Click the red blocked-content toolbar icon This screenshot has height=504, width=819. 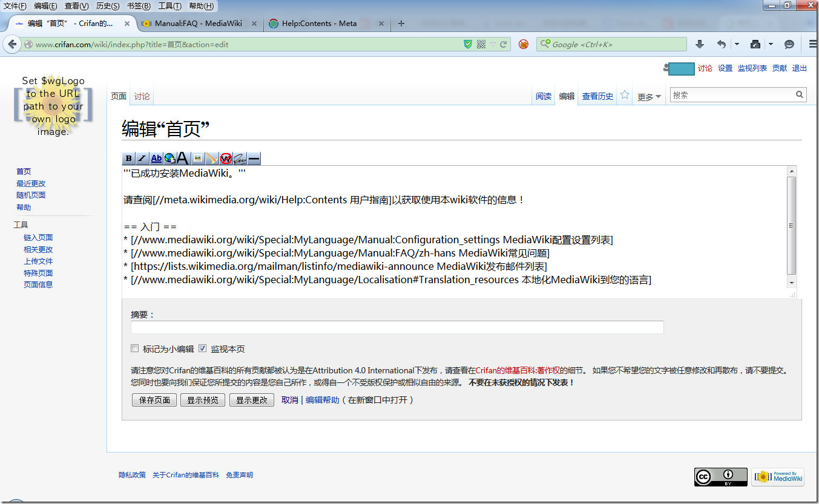coord(524,44)
